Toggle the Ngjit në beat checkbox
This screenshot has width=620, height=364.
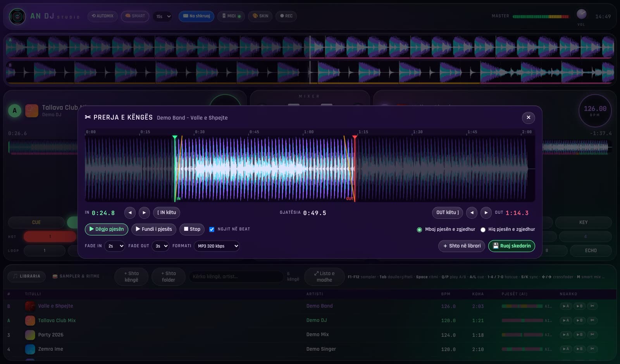pos(212,229)
